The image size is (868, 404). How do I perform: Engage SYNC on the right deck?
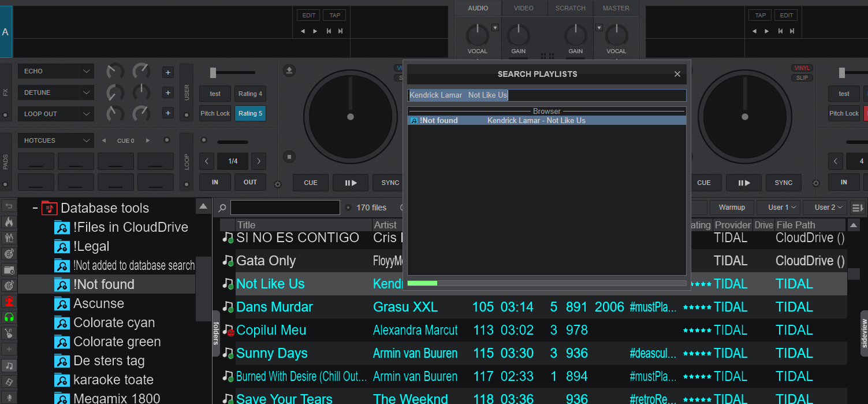point(783,182)
